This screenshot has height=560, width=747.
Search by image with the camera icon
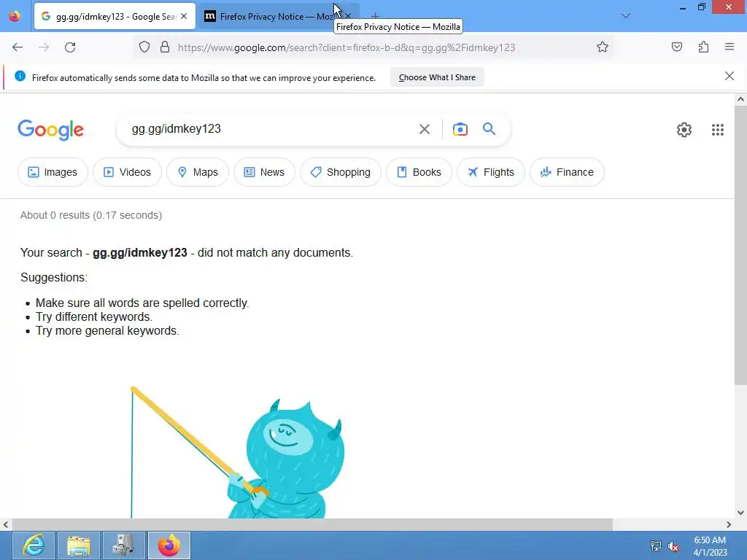460,129
